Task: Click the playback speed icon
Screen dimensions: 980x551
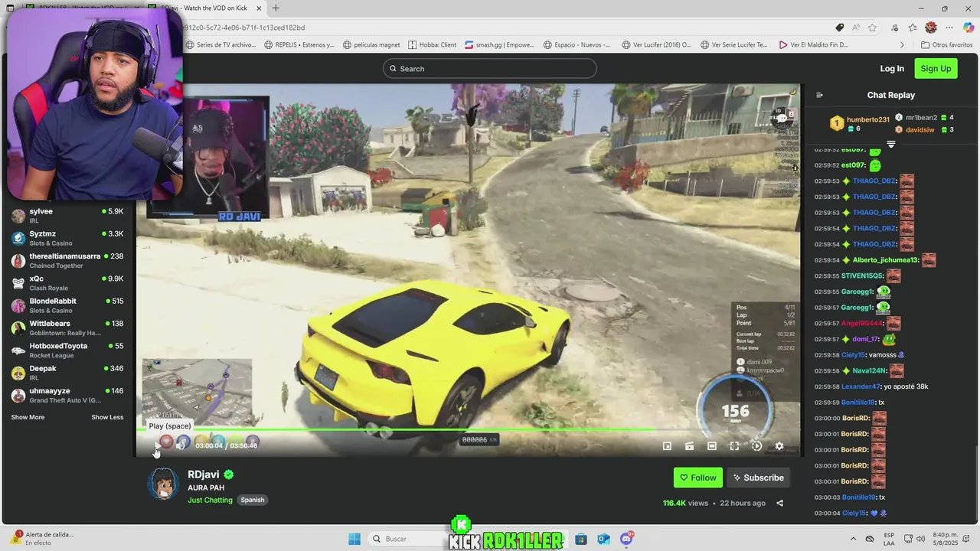Action: click(756, 446)
